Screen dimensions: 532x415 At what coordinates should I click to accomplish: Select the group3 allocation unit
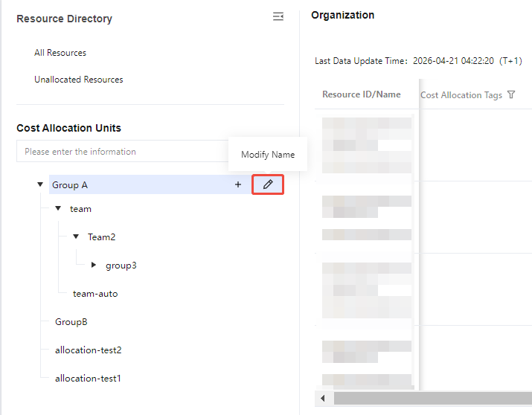click(x=121, y=266)
